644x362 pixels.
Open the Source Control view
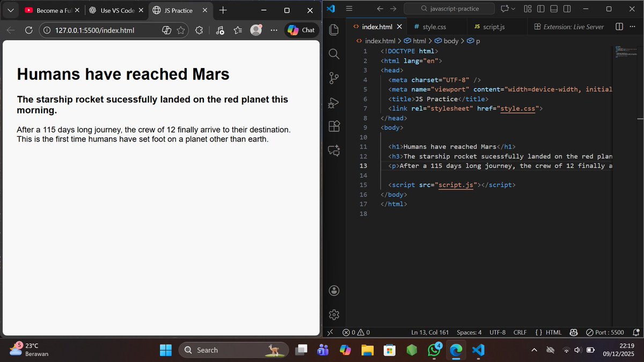coord(334,78)
